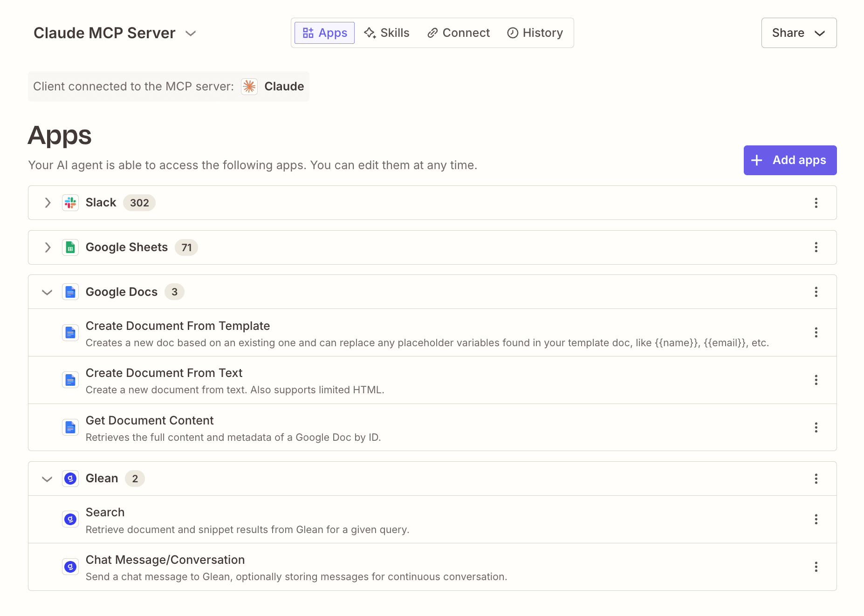This screenshot has height=616, width=864.
Task: Click description 'Create a new document from text'
Action: (235, 390)
